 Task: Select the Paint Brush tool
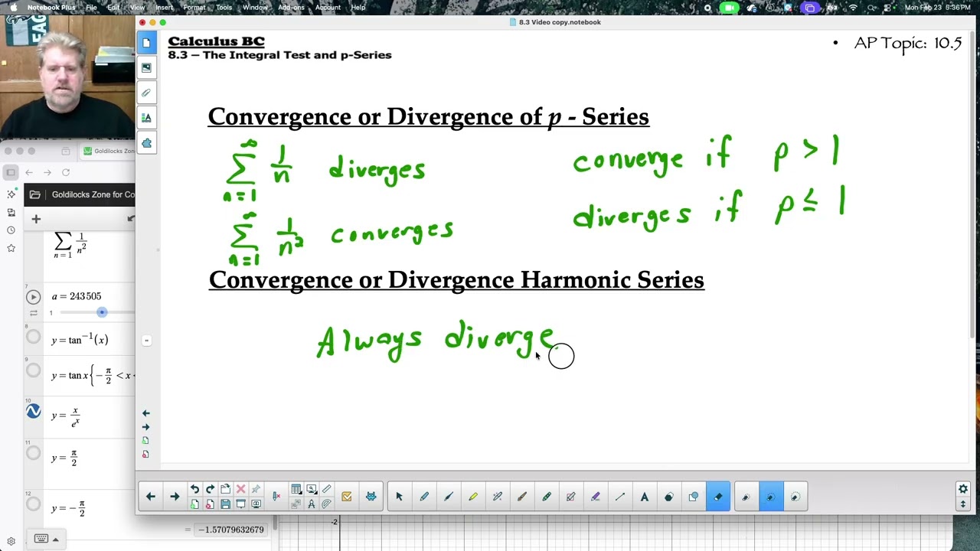point(521,497)
